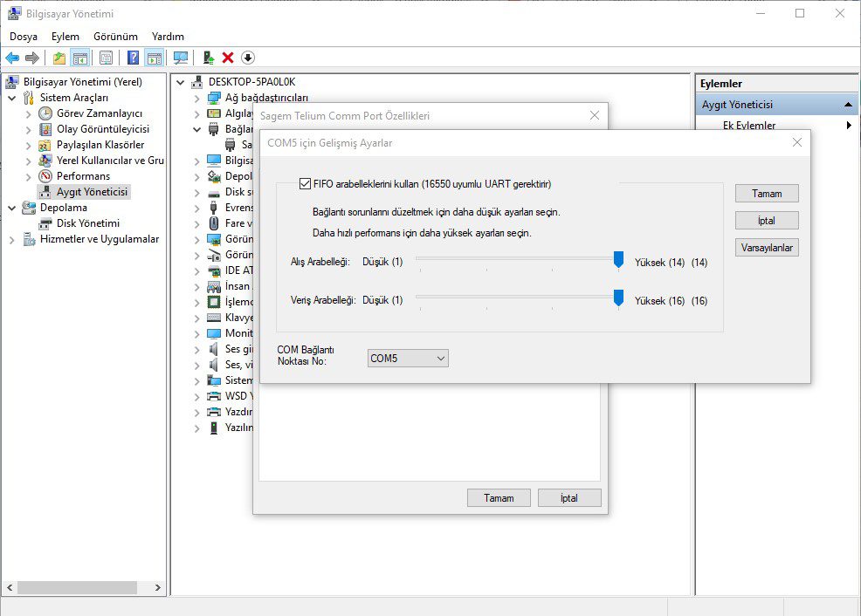Collapse the Sistem Araçları tree node
The height and width of the screenshot is (616, 861).
[x=11, y=98]
